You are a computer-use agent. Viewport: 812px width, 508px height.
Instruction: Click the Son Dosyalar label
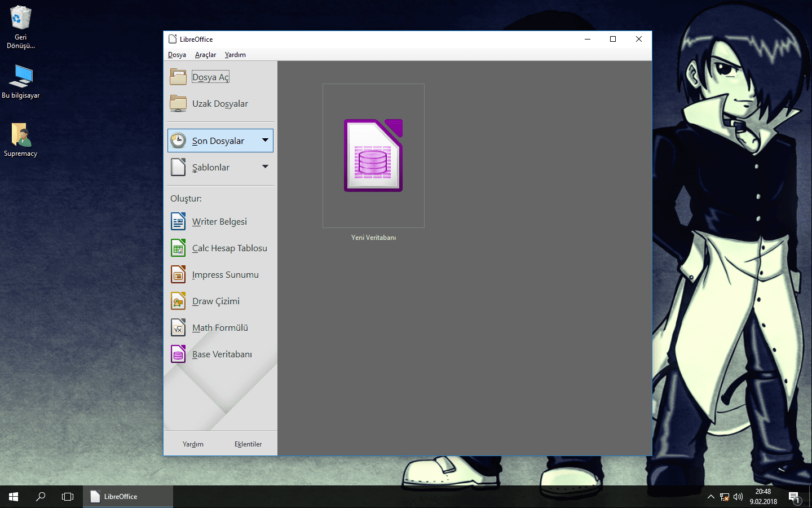click(x=218, y=141)
